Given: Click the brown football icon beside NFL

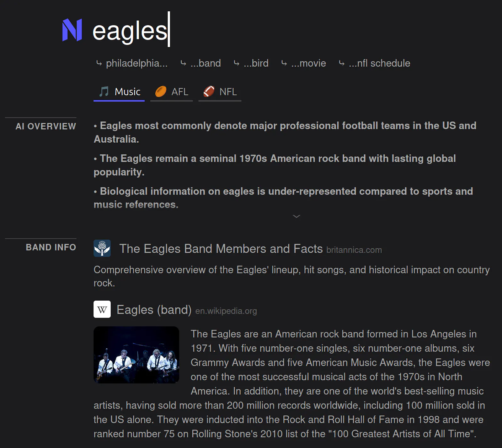Looking at the screenshot, I should (x=209, y=92).
